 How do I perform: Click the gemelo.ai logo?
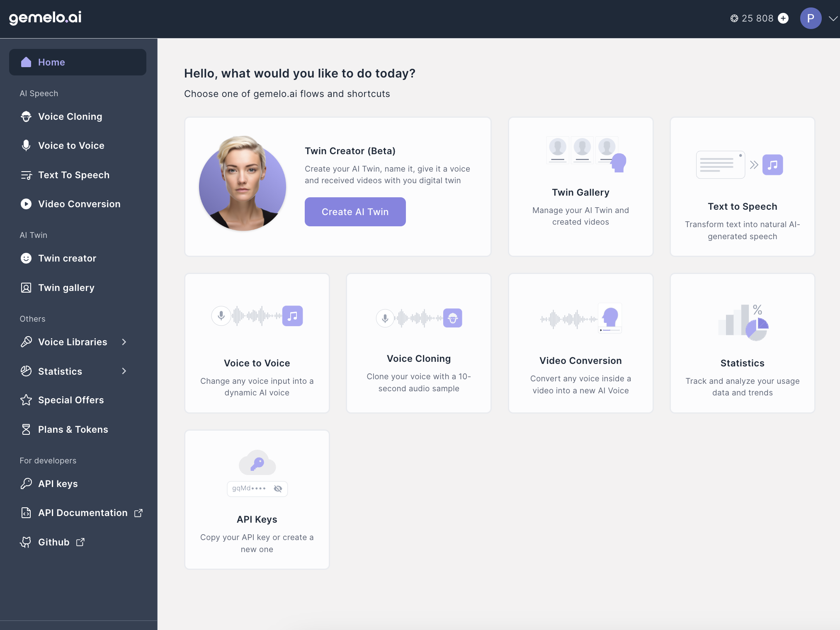(45, 17)
